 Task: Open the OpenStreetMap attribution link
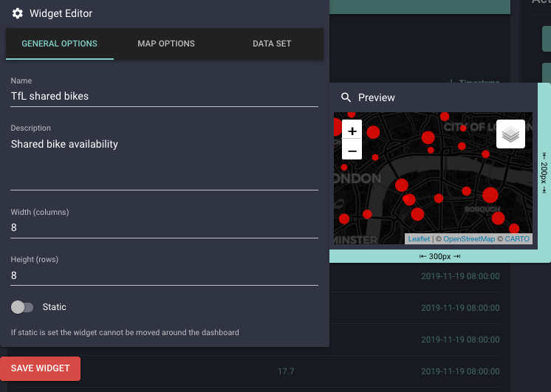click(469, 239)
